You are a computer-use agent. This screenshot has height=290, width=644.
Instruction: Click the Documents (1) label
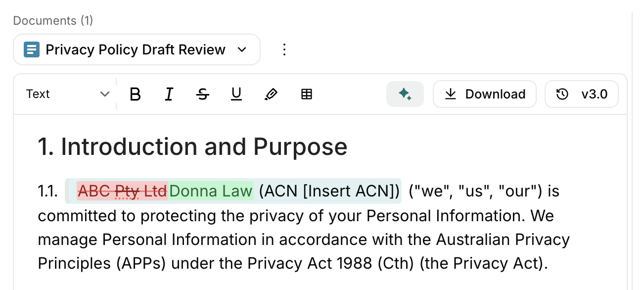53,21
